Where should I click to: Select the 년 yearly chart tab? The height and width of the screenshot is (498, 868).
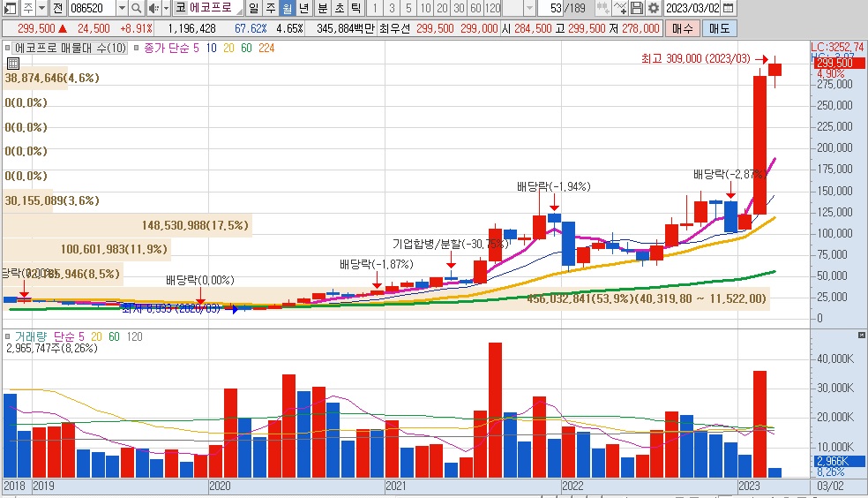click(304, 8)
